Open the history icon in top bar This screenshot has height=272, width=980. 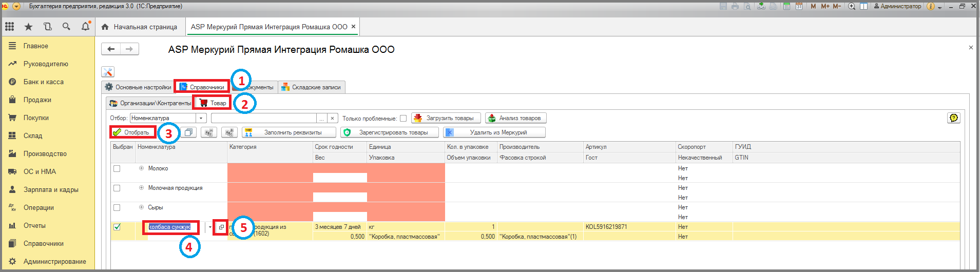47,27
